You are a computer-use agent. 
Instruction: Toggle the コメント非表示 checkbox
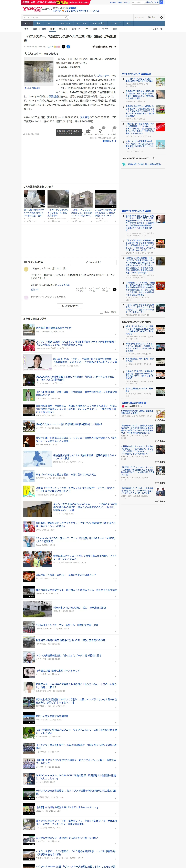[x=102, y=312]
